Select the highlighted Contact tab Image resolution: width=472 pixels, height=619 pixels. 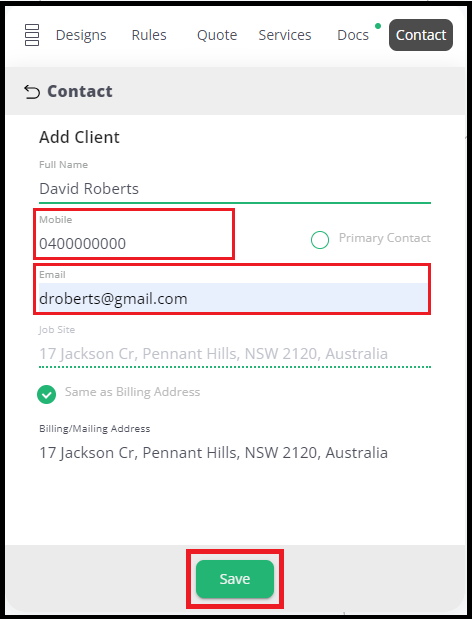click(x=421, y=35)
